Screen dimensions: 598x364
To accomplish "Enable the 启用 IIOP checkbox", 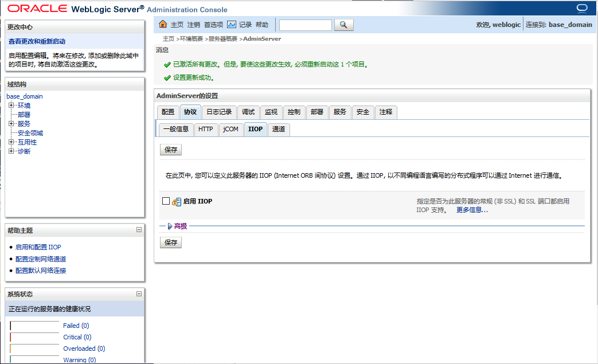I will pos(166,201).
